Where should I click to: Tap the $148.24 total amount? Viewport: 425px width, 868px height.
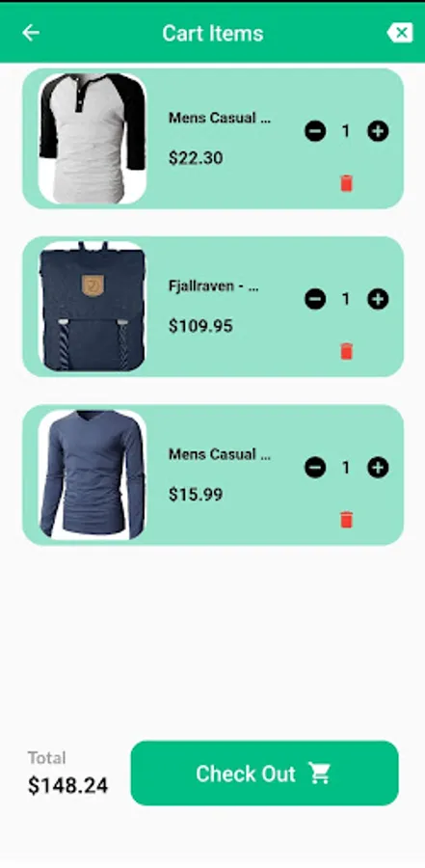(68, 785)
